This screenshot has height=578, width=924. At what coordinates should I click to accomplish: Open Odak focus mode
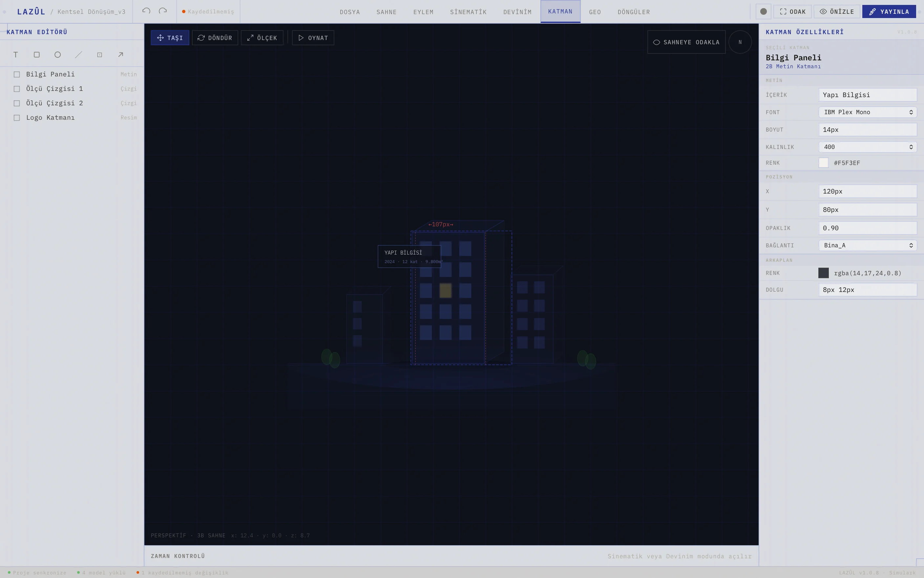tap(792, 11)
